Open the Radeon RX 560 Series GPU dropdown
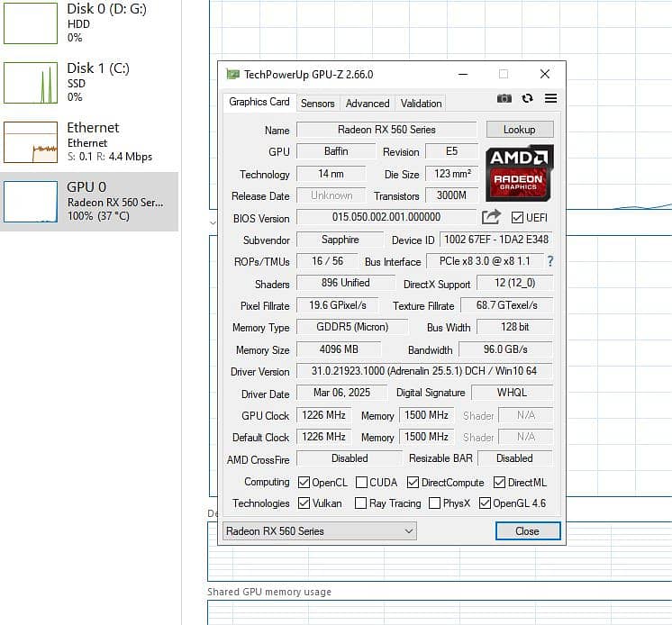672x625 pixels. (x=319, y=530)
